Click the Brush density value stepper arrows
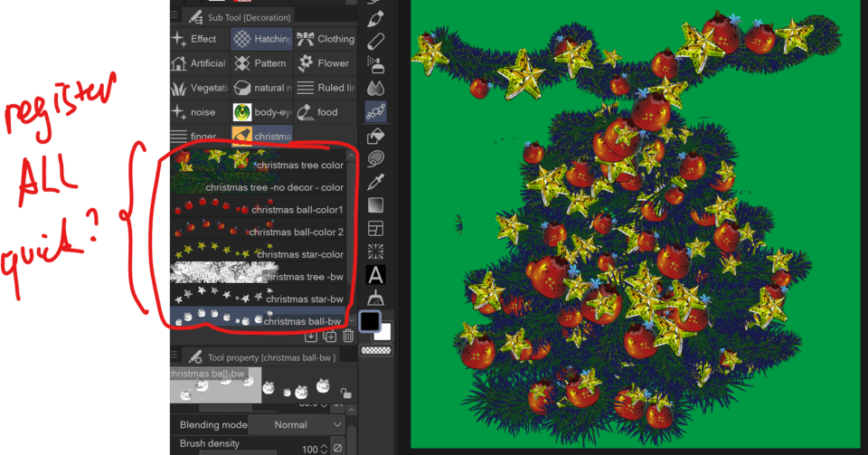This screenshot has width=868, height=455. tap(324, 449)
